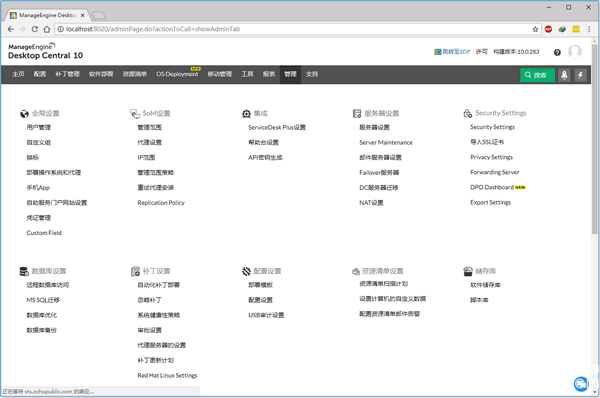Click the wrench icon beside 配置设置
Image resolution: width=600 pixels, height=398 pixels.
[x=246, y=271]
